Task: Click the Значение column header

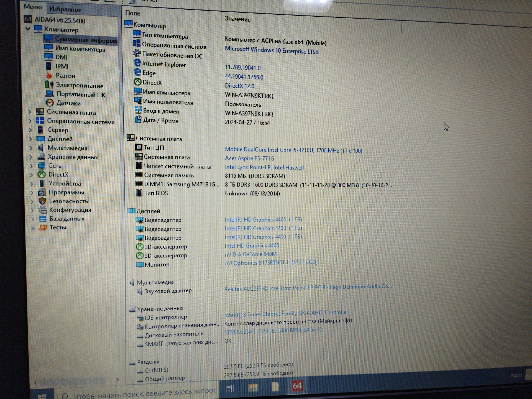Action: pos(237,19)
